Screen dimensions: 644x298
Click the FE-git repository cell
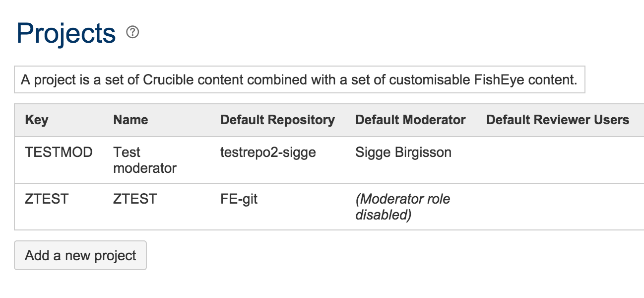[x=239, y=199]
